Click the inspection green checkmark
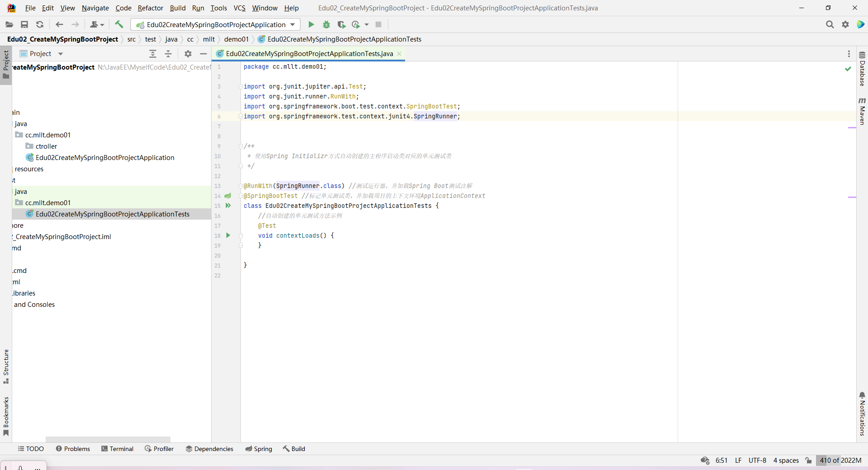Viewport: 868px width, 470px height. pos(848,69)
